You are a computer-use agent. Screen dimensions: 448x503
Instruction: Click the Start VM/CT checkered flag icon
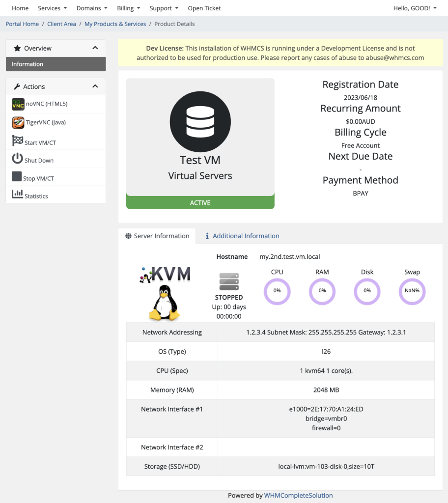pyautogui.click(x=17, y=141)
